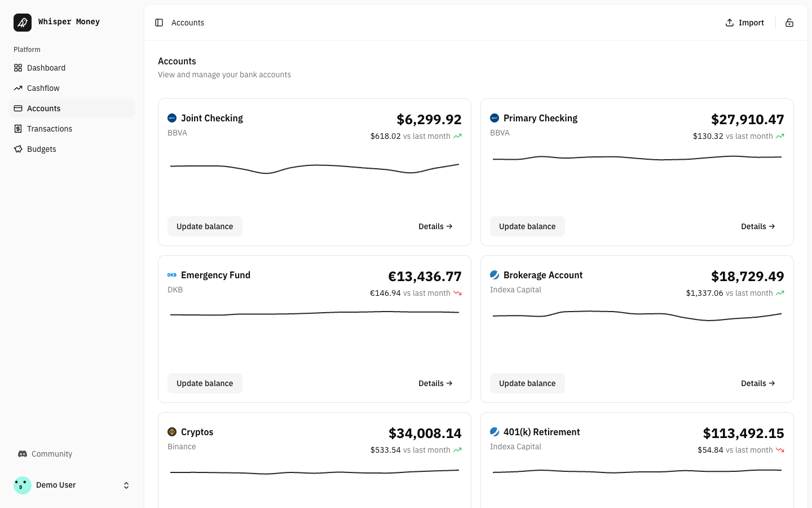Click the Import button
812x508 pixels.
pyautogui.click(x=744, y=23)
